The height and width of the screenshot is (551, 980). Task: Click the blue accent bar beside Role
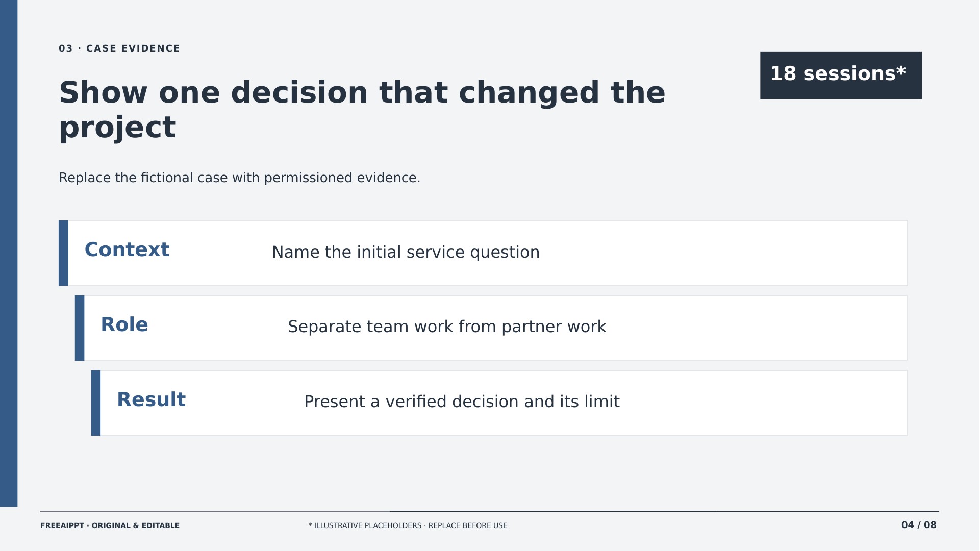pyautogui.click(x=80, y=328)
